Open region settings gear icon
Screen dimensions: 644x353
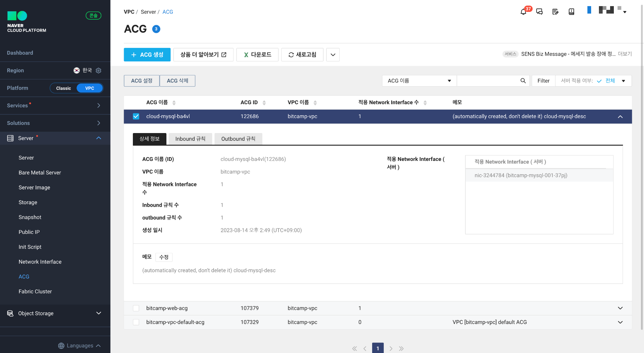point(99,71)
